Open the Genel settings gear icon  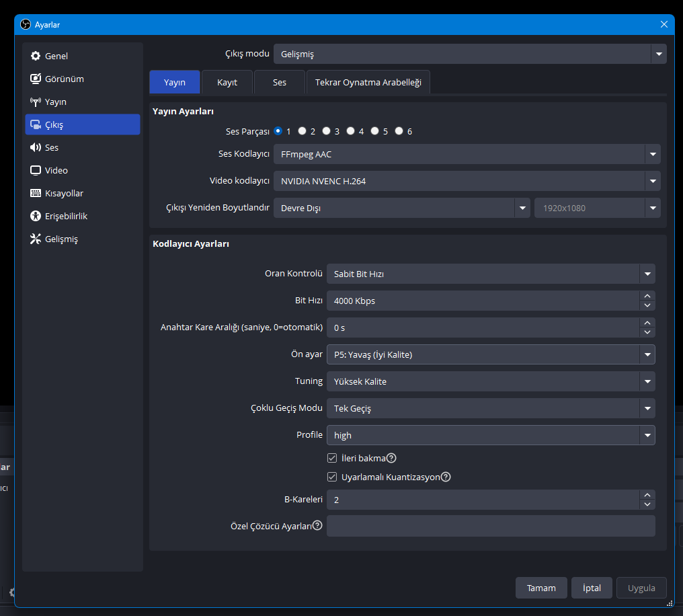[x=36, y=56]
